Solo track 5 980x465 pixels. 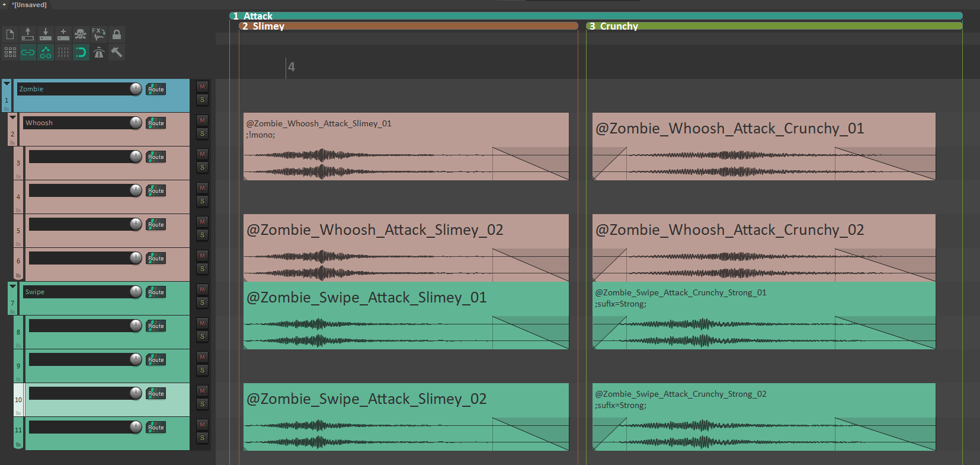[x=202, y=235]
